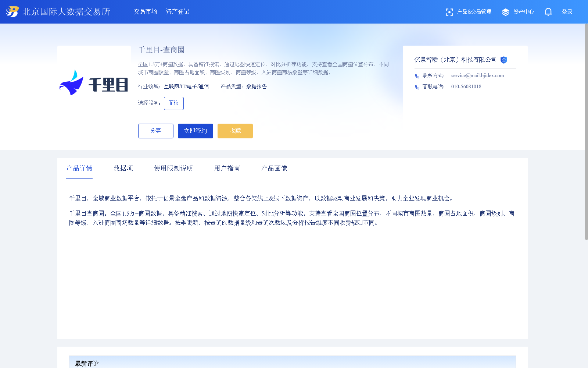Open the 资产登记 menu
The image size is (588, 368).
(177, 11)
